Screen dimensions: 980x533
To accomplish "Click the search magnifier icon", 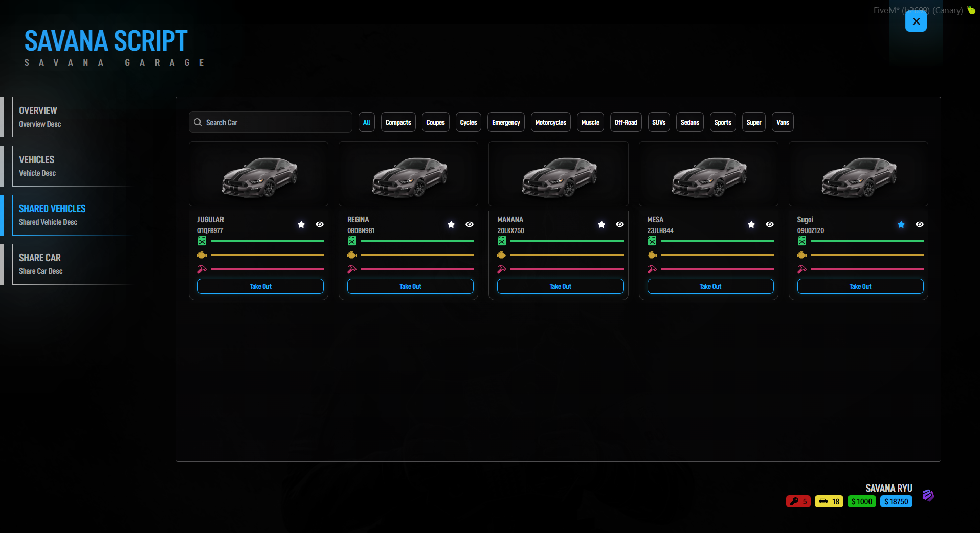I will click(198, 122).
